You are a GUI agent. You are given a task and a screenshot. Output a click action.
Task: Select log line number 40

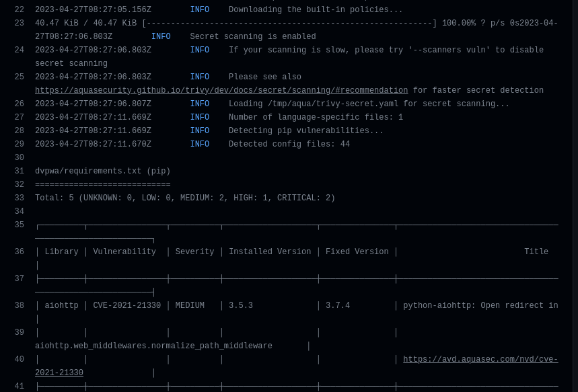19,359
